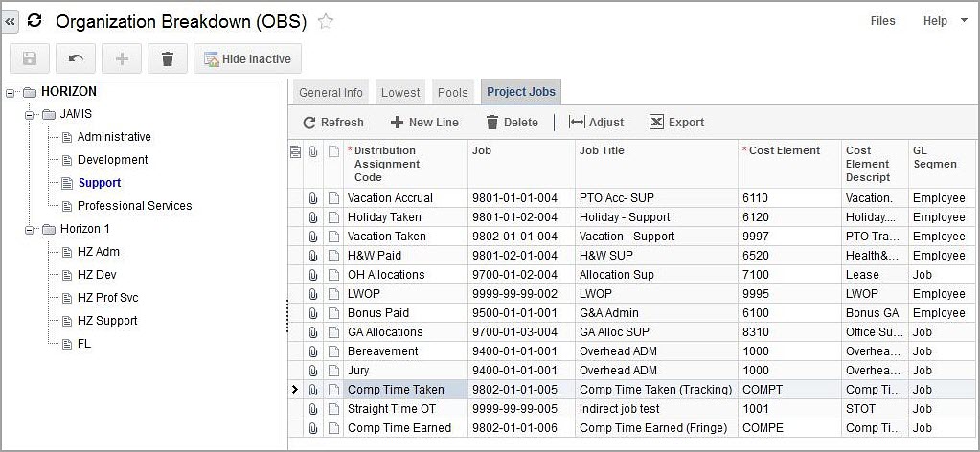Image resolution: width=980 pixels, height=452 pixels.
Task: Click Export button in grid toolbar
Action: coord(676,123)
